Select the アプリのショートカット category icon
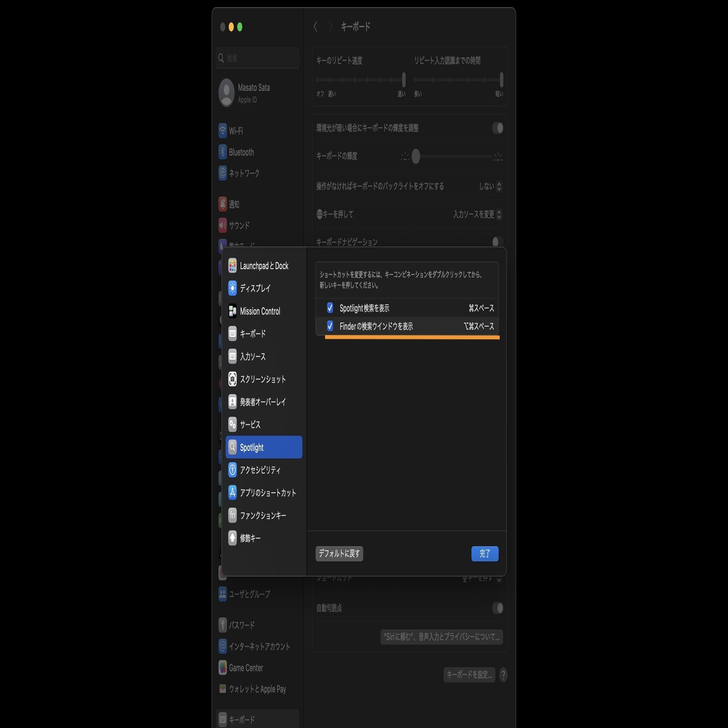Image resolution: width=728 pixels, height=728 pixels. point(232,493)
